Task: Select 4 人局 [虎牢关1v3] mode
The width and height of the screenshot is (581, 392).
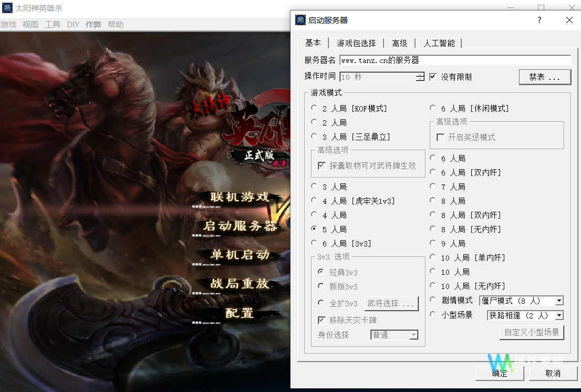Action: [x=314, y=200]
